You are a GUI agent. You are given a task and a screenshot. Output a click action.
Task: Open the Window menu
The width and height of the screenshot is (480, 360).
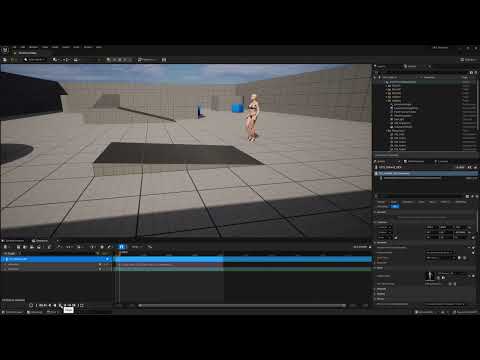click(x=33, y=47)
